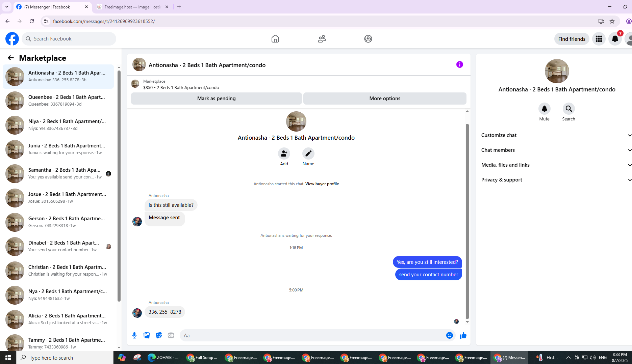Send a thumbs-up like
The image size is (632, 364).
(x=463, y=335)
